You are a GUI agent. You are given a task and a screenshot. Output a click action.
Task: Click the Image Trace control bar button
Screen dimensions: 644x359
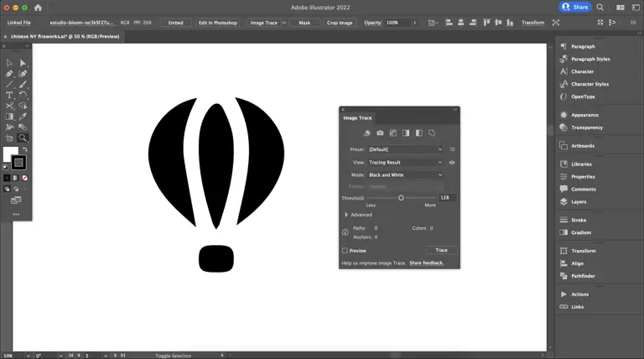[x=263, y=23]
